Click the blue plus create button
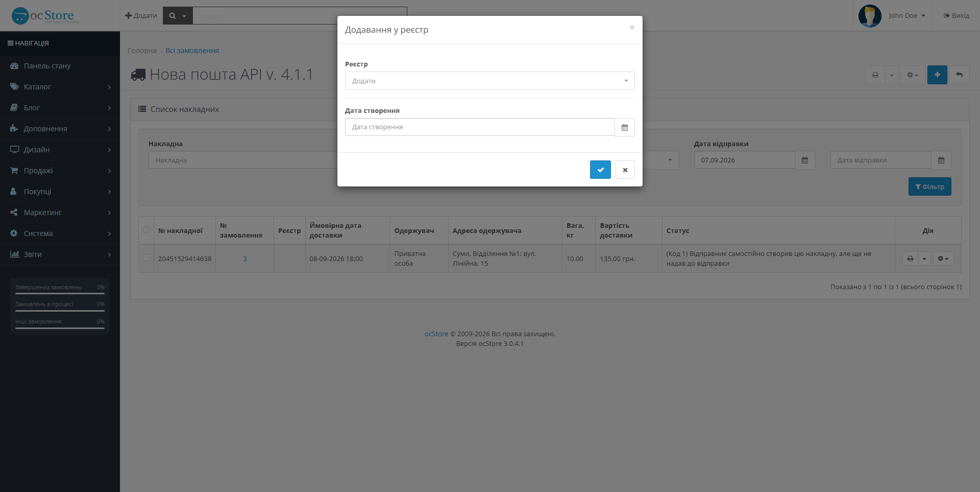980x492 pixels. pyautogui.click(x=937, y=75)
